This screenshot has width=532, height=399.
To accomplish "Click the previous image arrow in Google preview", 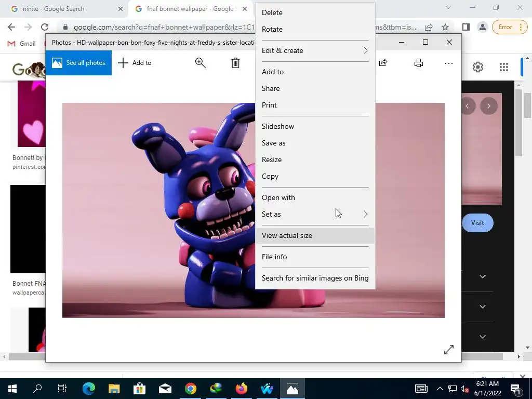I will coord(467,106).
